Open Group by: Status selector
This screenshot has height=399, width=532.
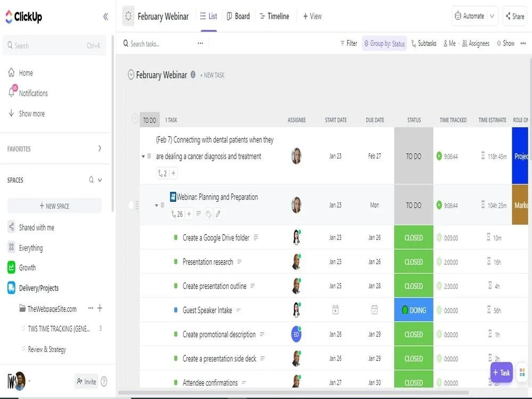click(x=385, y=44)
